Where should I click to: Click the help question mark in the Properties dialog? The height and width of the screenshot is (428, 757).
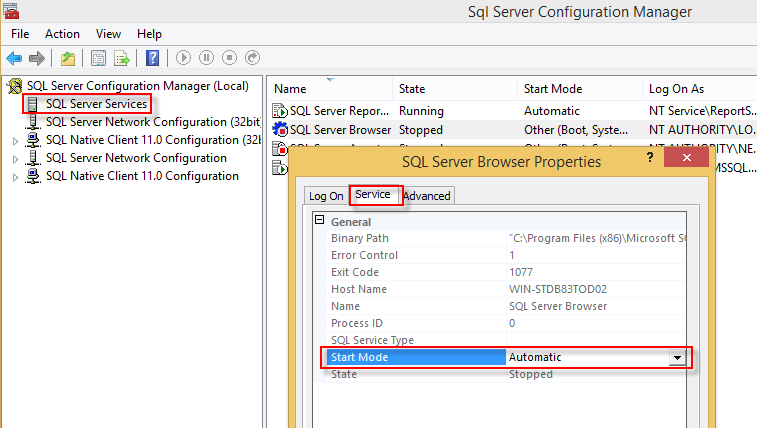[x=650, y=157]
